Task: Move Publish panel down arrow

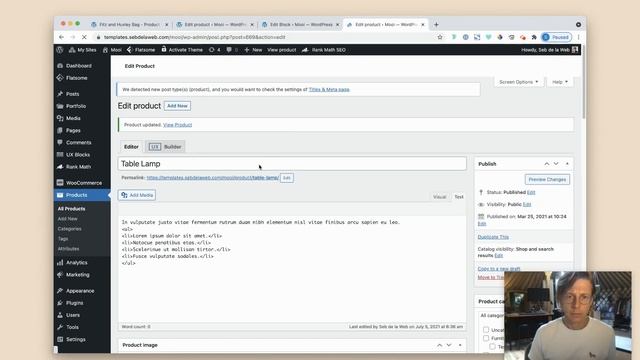Action: click(556, 164)
